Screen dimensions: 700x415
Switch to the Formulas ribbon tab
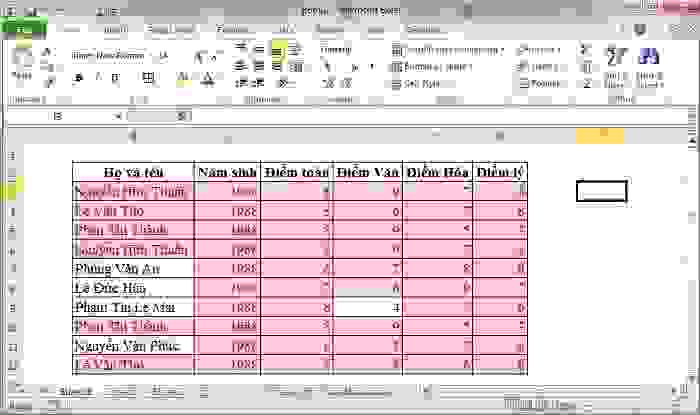click(x=232, y=29)
